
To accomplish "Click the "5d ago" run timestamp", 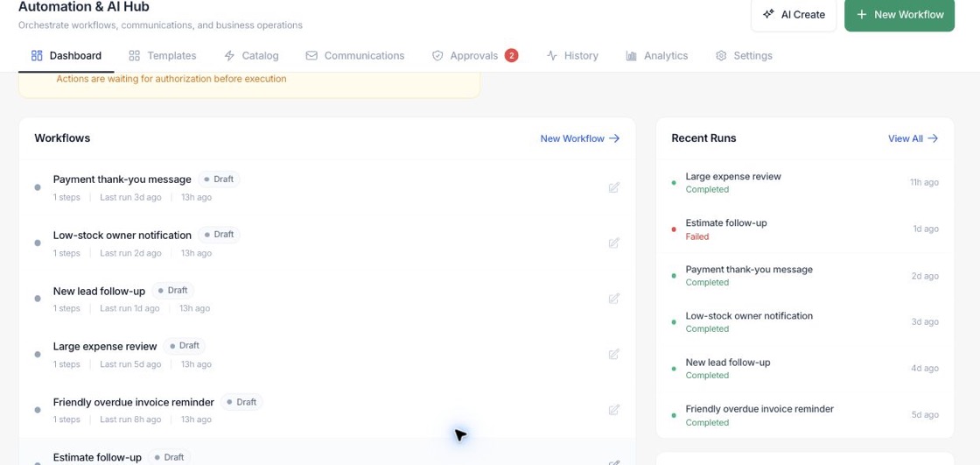I will click(924, 414).
